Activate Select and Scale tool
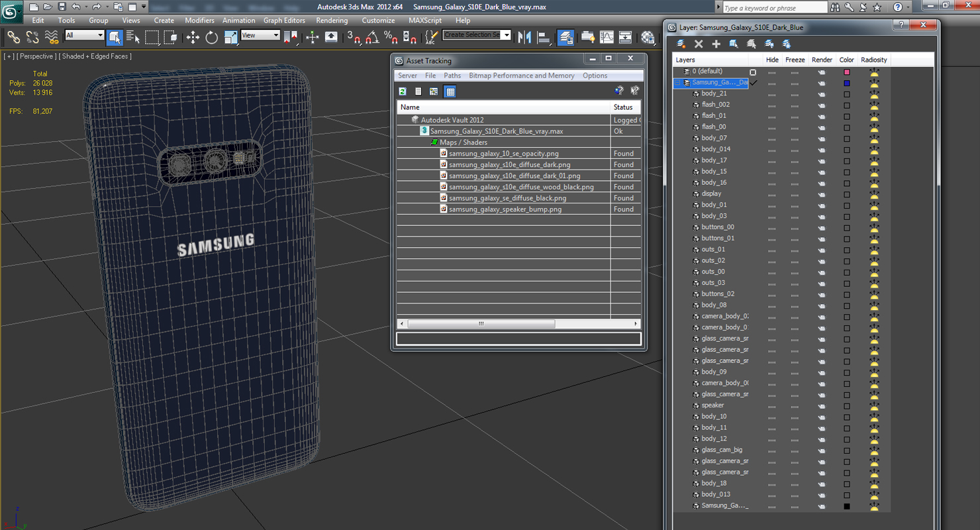 click(230, 37)
